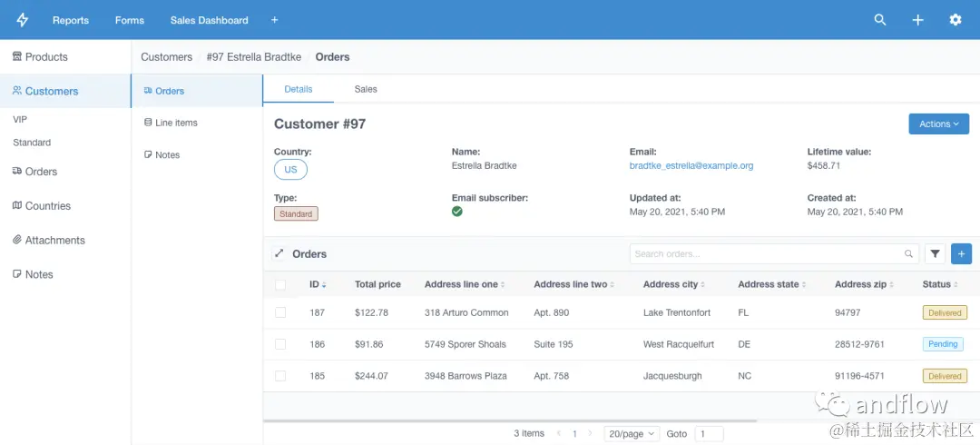Select the Details tab
The width and height of the screenshot is (980, 445).
299,89
